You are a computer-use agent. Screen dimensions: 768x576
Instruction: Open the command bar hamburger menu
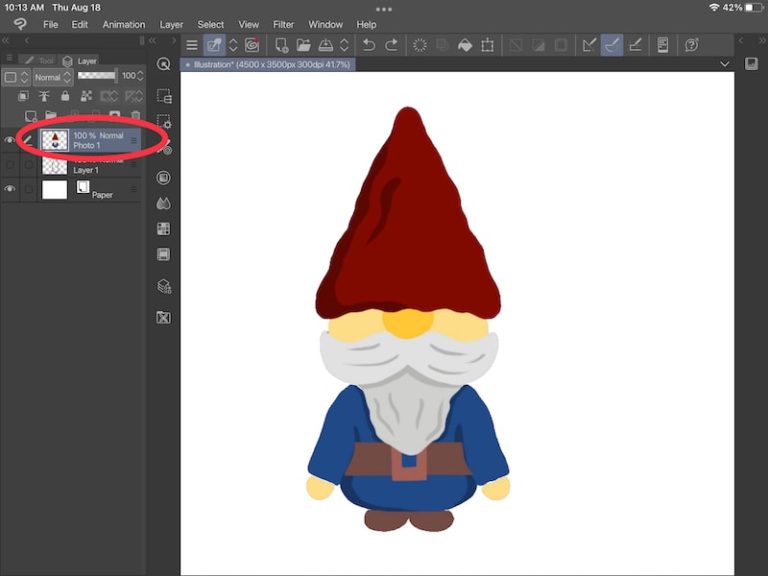coord(192,45)
